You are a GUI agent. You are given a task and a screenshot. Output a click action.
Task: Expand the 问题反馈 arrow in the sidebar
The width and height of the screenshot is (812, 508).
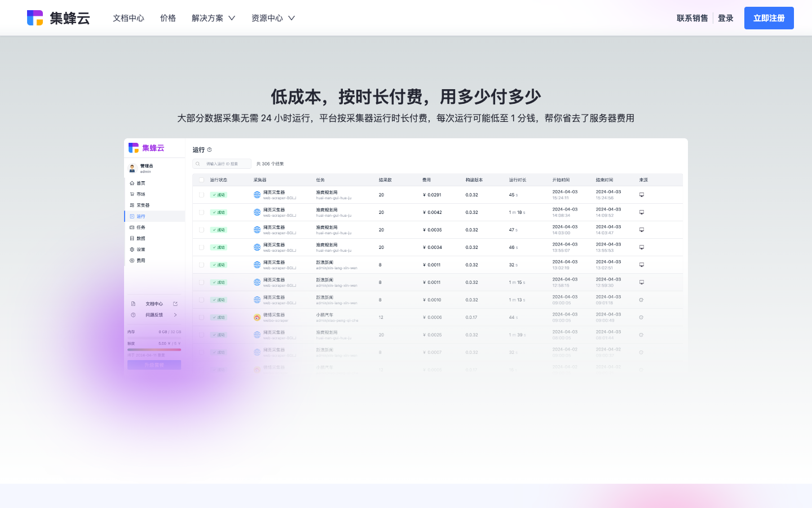(x=175, y=315)
